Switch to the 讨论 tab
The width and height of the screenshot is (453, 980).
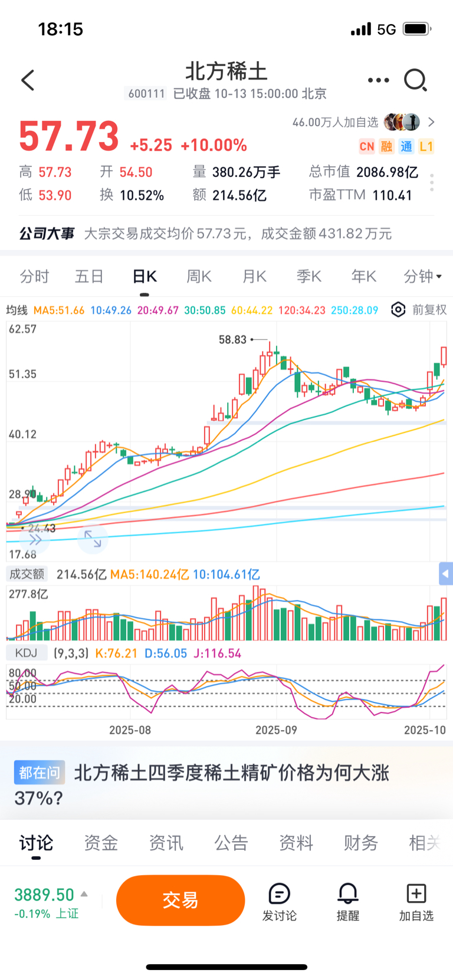[x=36, y=843]
